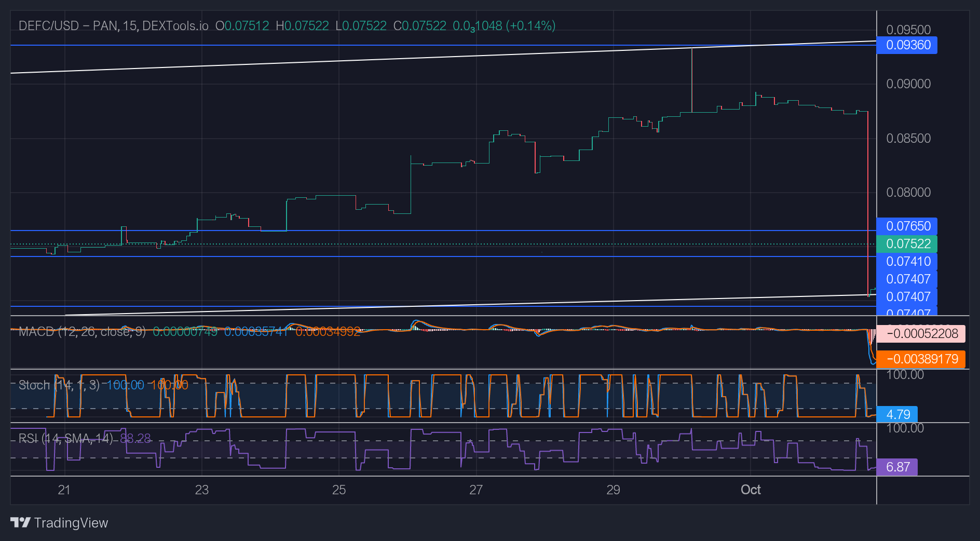Click the orange -0.00389179 MACD signal label

pos(921,359)
